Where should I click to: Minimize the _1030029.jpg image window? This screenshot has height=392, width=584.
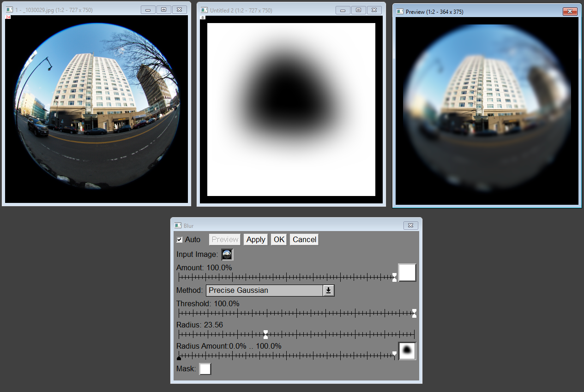point(148,10)
